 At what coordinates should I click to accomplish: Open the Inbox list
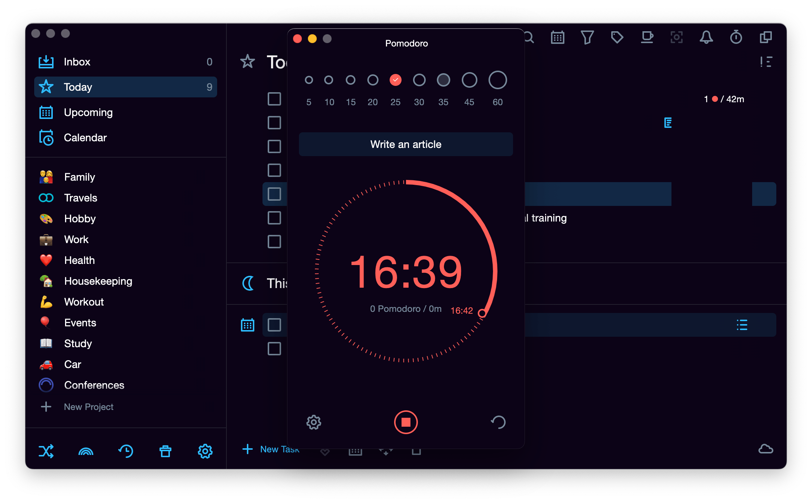tap(126, 62)
